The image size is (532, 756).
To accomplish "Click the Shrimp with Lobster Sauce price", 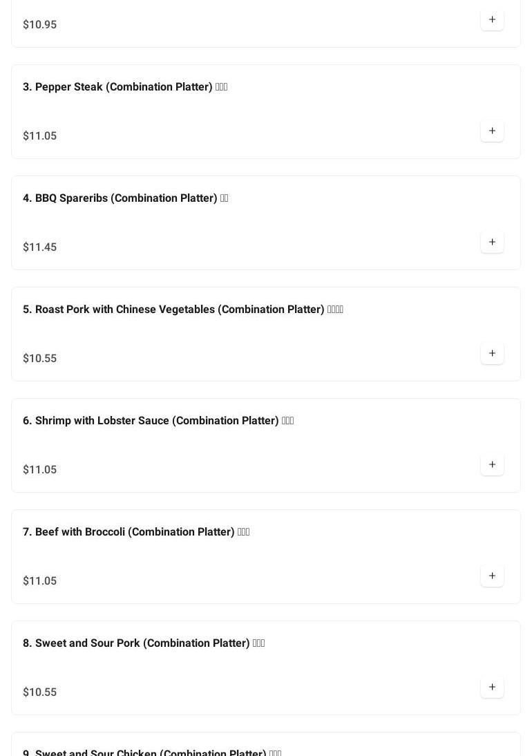I will [40, 470].
